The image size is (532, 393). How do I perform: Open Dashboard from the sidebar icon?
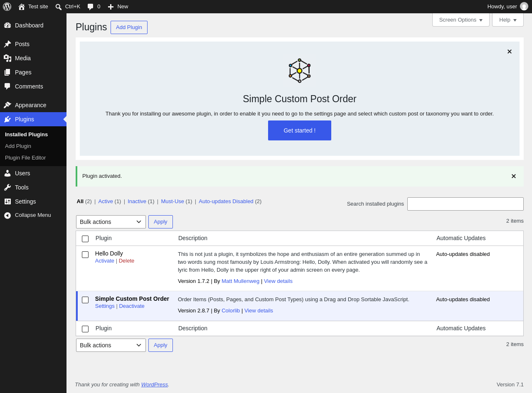click(x=7, y=25)
